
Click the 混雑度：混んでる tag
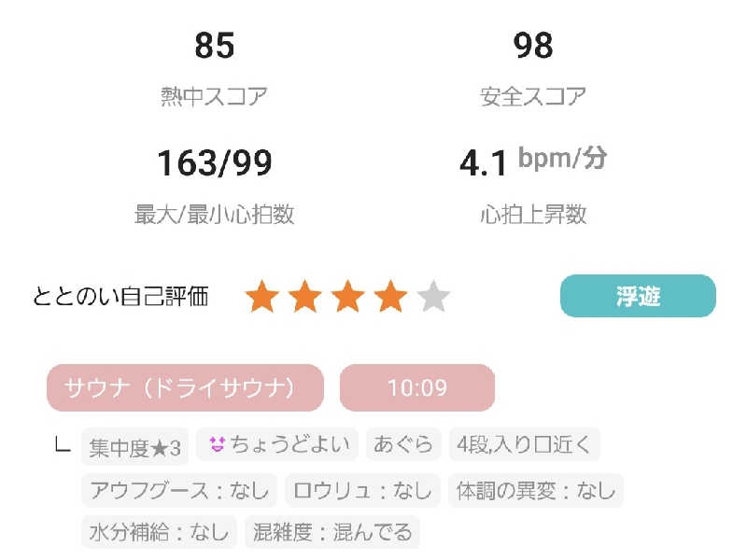(x=331, y=532)
